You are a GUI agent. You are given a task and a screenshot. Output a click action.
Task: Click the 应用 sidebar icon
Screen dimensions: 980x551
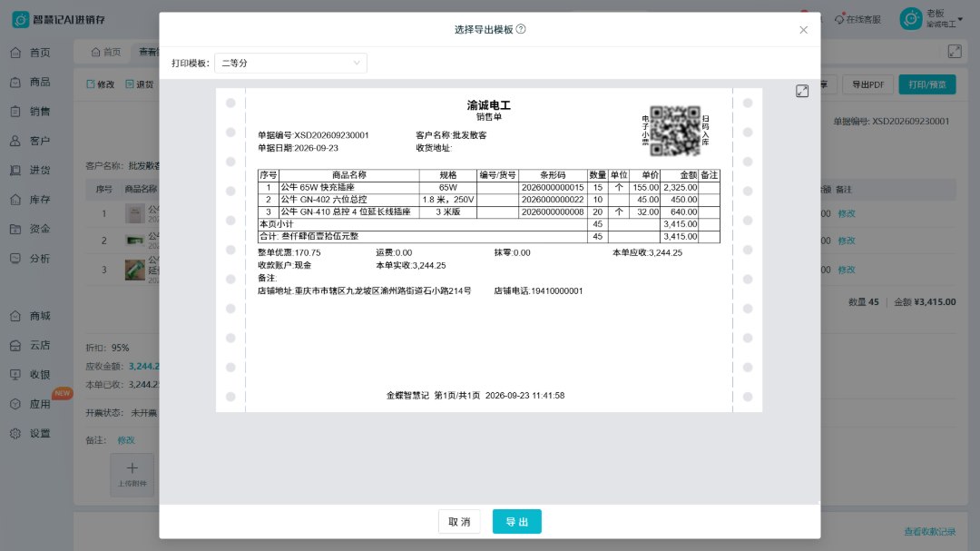click(x=15, y=404)
